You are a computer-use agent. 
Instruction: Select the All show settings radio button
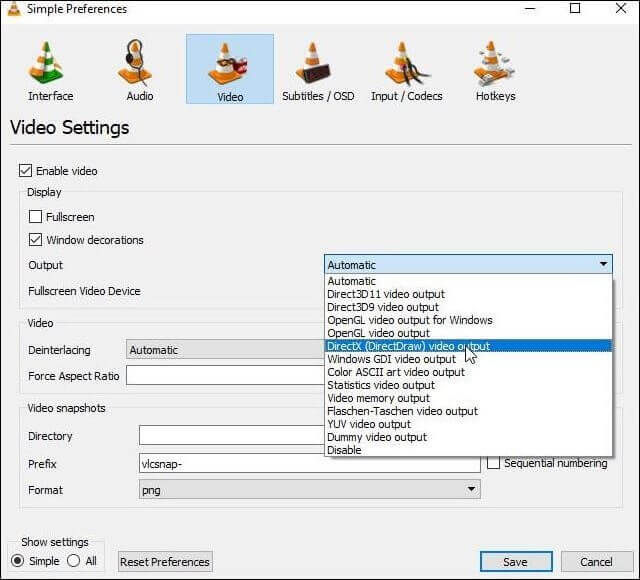74,561
